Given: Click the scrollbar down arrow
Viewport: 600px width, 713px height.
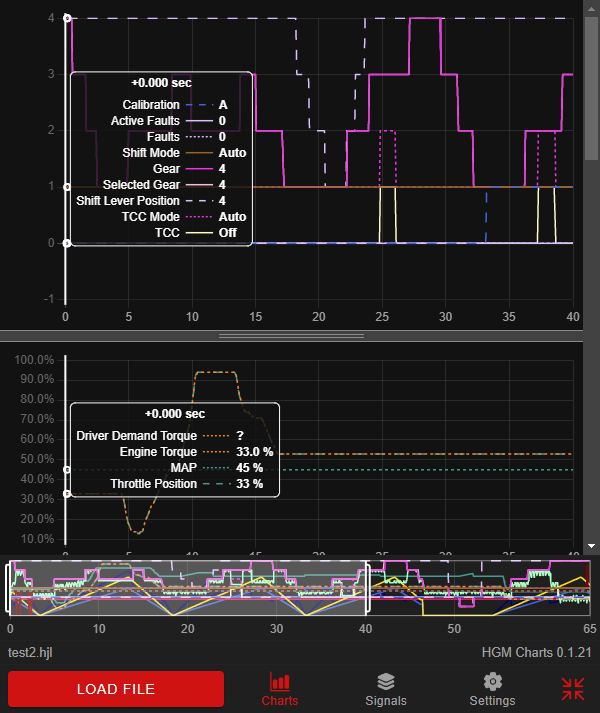Looking at the screenshot, I should click(592, 545).
